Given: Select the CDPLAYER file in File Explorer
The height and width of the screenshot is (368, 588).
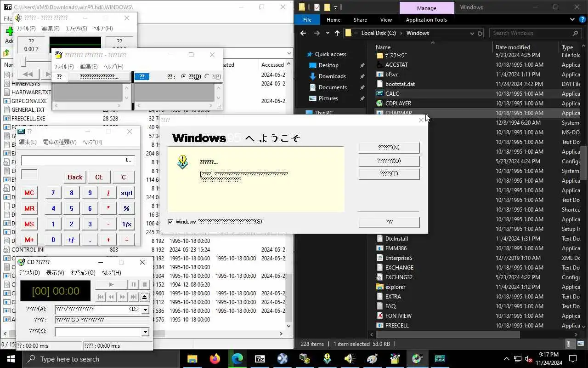Looking at the screenshot, I should point(398,103).
